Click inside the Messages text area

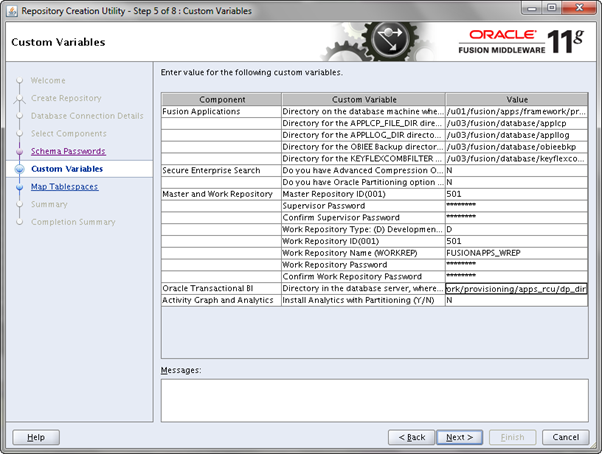[x=374, y=400]
